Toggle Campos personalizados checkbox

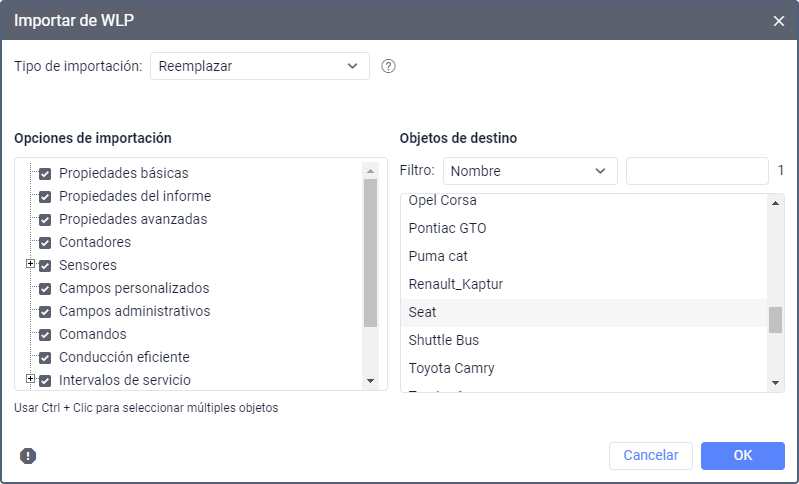(x=45, y=288)
